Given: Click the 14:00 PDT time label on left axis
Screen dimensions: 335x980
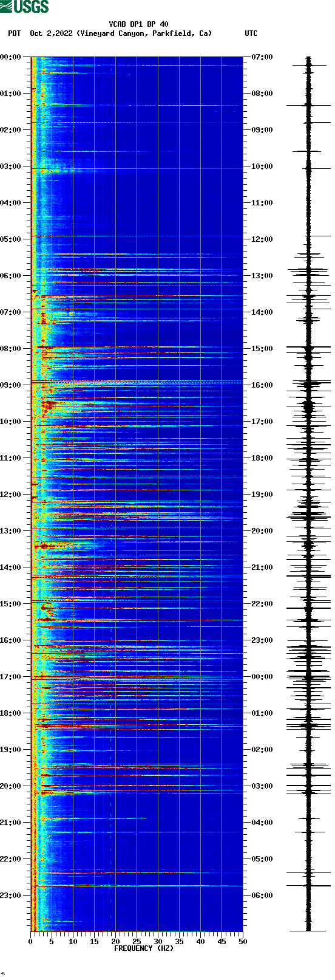Looking at the screenshot, I should (x=11, y=567).
